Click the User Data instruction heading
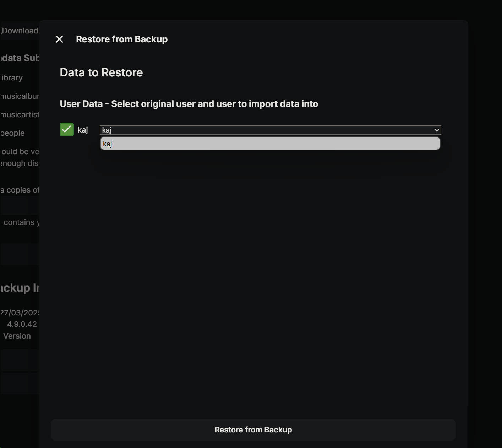The width and height of the screenshot is (502, 448). (189, 104)
